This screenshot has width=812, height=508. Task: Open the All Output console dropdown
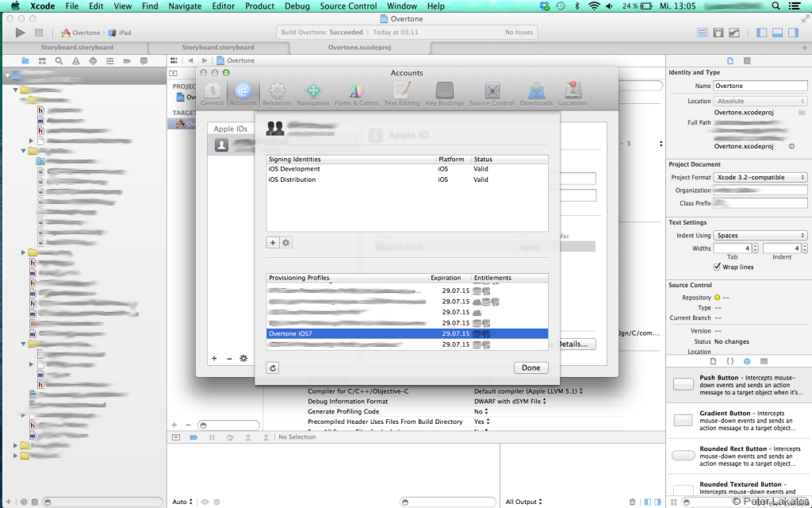click(x=524, y=502)
